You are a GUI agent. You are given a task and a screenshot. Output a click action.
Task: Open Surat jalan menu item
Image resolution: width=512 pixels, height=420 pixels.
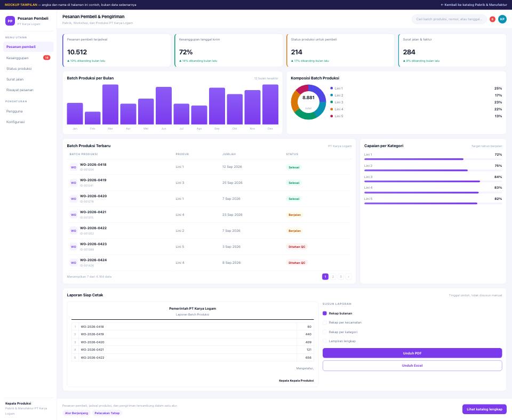click(x=28, y=79)
